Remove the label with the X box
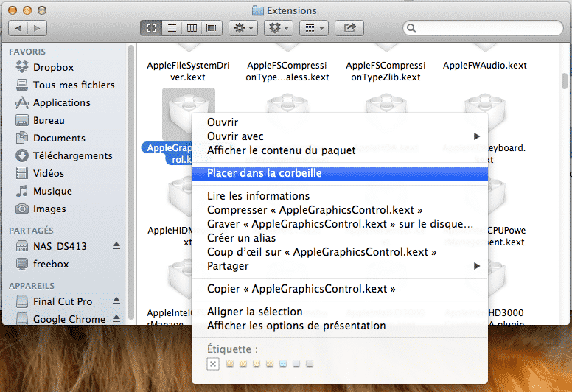Image resolution: width=572 pixels, height=392 pixels. click(x=213, y=364)
